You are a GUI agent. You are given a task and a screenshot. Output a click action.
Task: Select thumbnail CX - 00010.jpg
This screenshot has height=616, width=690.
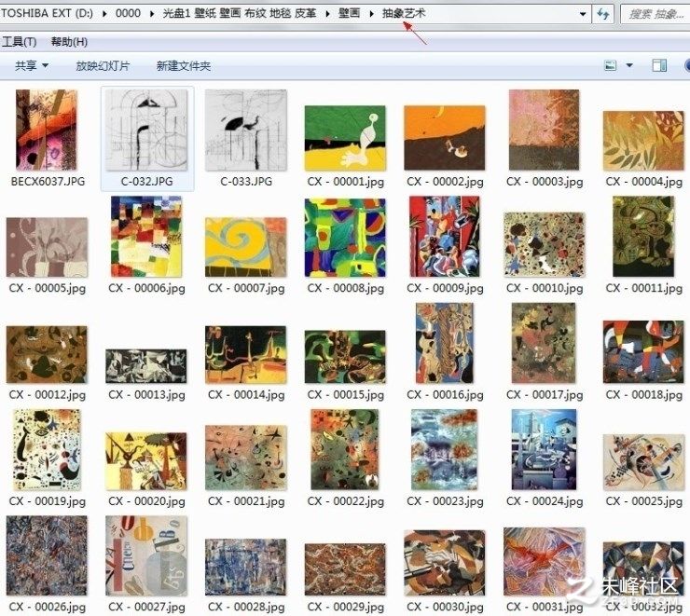[x=545, y=244]
